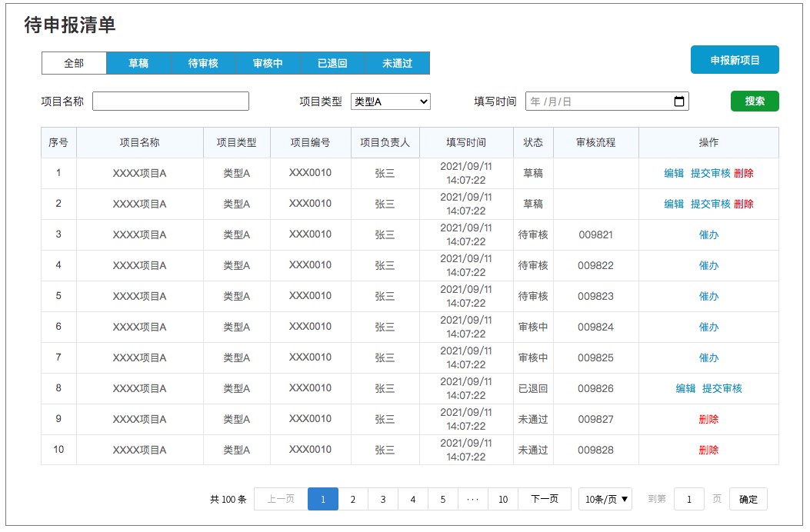Select the flow number 009828 cell
The height and width of the screenshot is (532, 810).
(595, 450)
